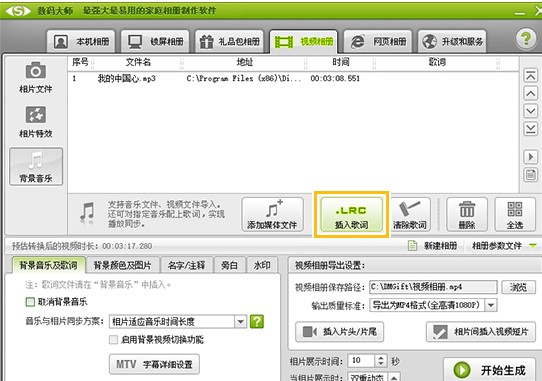The height and width of the screenshot is (381, 542).
Task: Select the 我的中国心.mp3 row
Action: tap(294, 78)
